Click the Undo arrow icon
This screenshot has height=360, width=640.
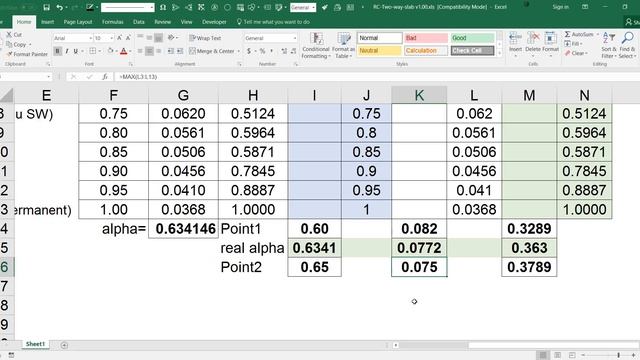(x=60, y=7)
